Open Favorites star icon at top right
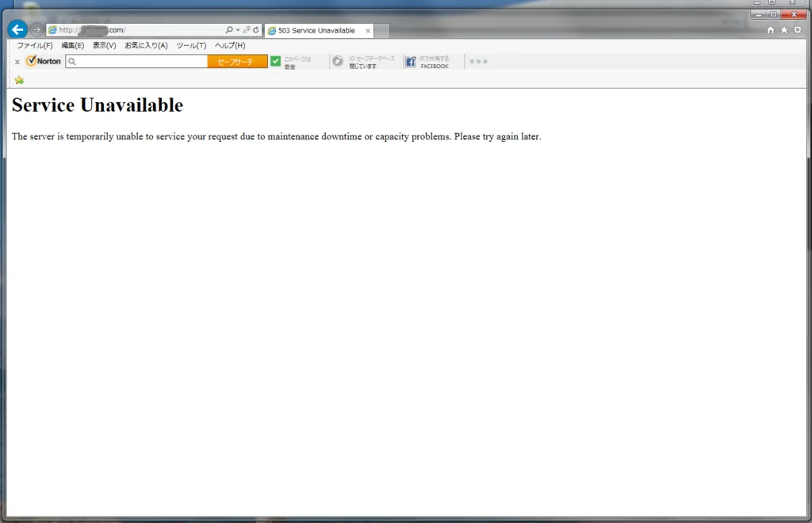This screenshot has height=523, width=812. [x=784, y=30]
